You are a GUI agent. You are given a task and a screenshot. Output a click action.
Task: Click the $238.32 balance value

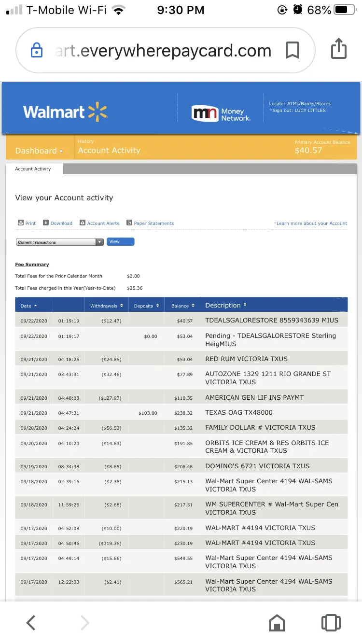(183, 413)
